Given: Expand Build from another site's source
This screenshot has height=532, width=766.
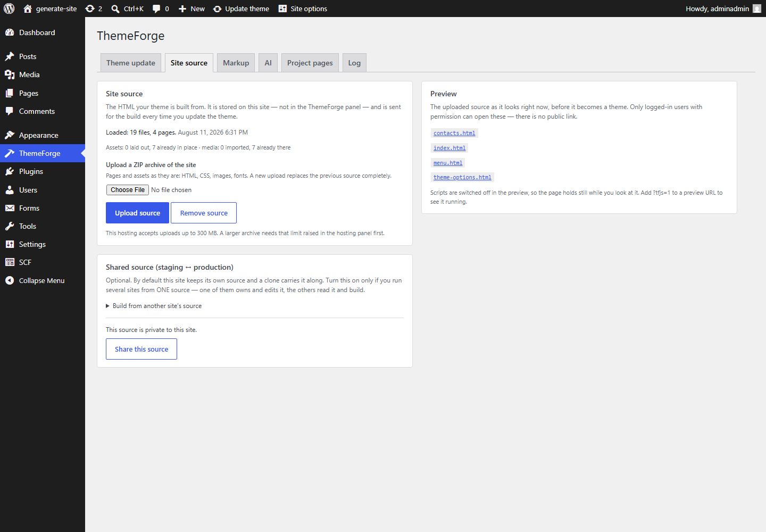Looking at the screenshot, I should 154,306.
